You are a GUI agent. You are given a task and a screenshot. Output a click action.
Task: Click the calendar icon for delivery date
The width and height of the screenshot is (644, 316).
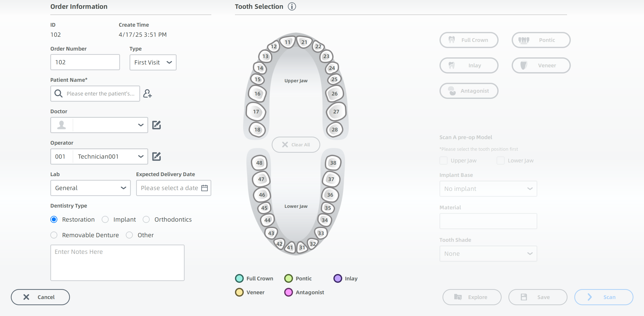coord(205,188)
